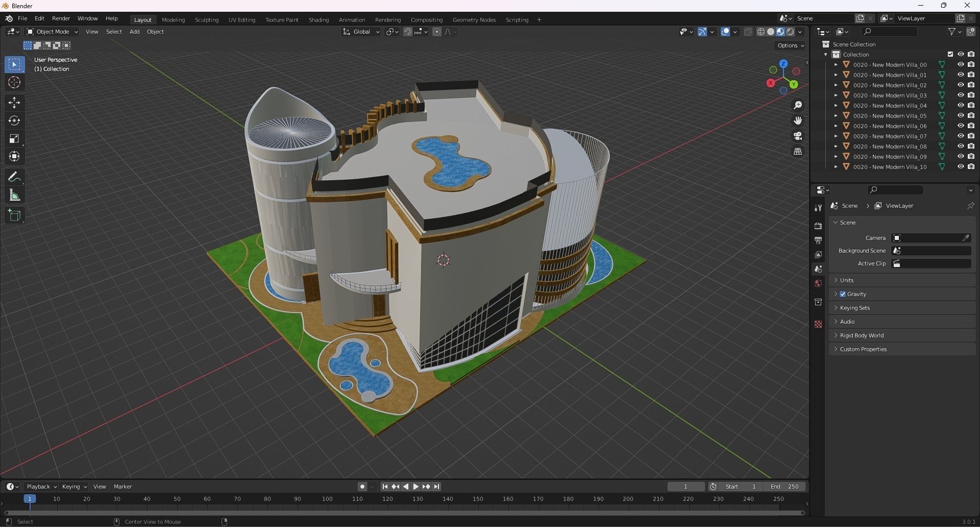Switch to rendered viewport shading
The width and height of the screenshot is (980, 531).
[790, 32]
